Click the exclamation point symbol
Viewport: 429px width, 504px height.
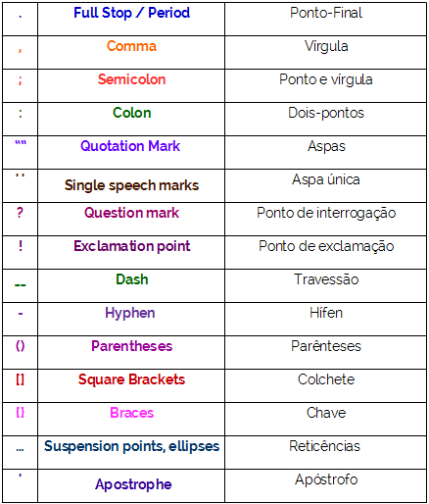pyautogui.click(x=21, y=245)
